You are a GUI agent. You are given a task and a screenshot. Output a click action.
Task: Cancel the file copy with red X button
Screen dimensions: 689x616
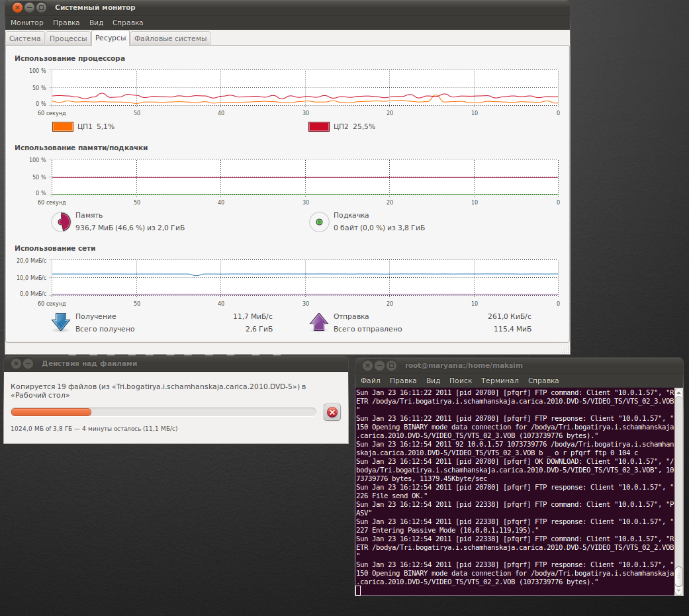click(x=332, y=412)
